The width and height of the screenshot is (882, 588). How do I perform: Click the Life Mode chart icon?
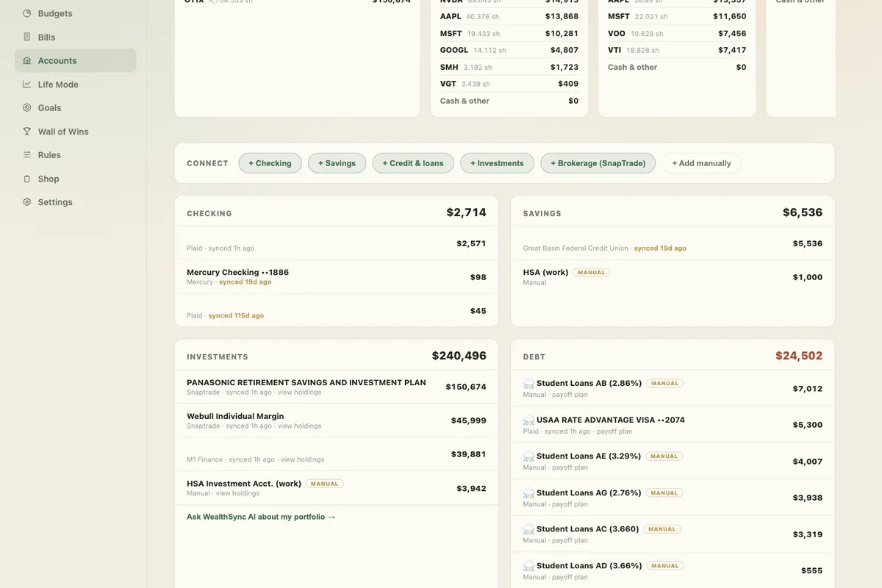(27, 84)
